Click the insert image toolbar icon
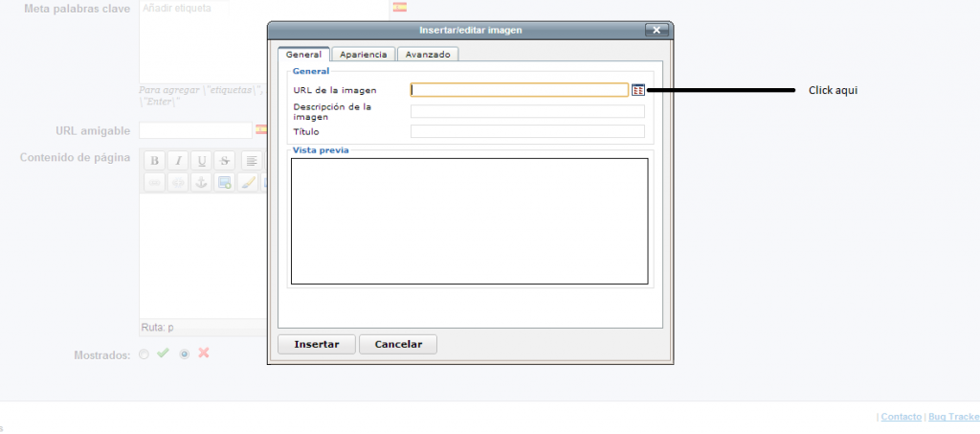The height and width of the screenshot is (434, 980). 225,183
